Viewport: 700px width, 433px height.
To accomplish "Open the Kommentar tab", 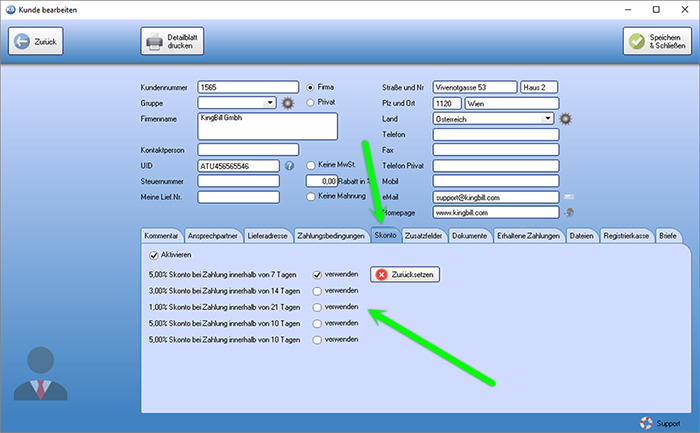I will (x=161, y=236).
